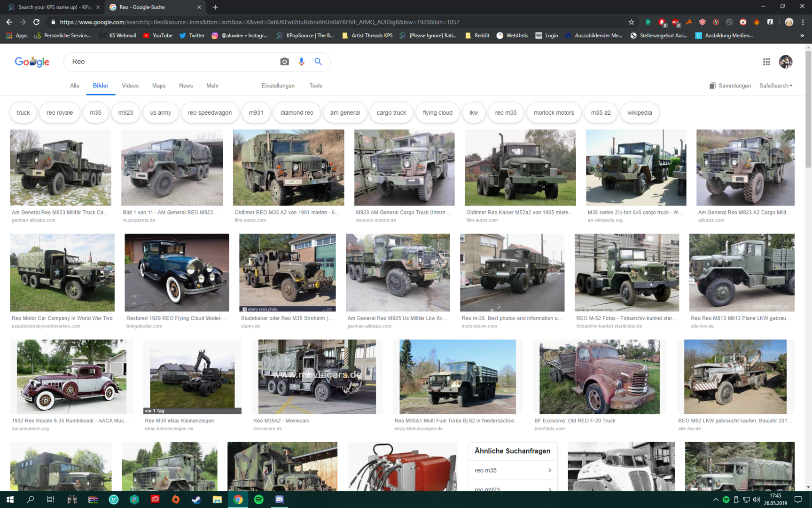Switch to the Videos tab
Screen dimensions: 812x508
130,86
